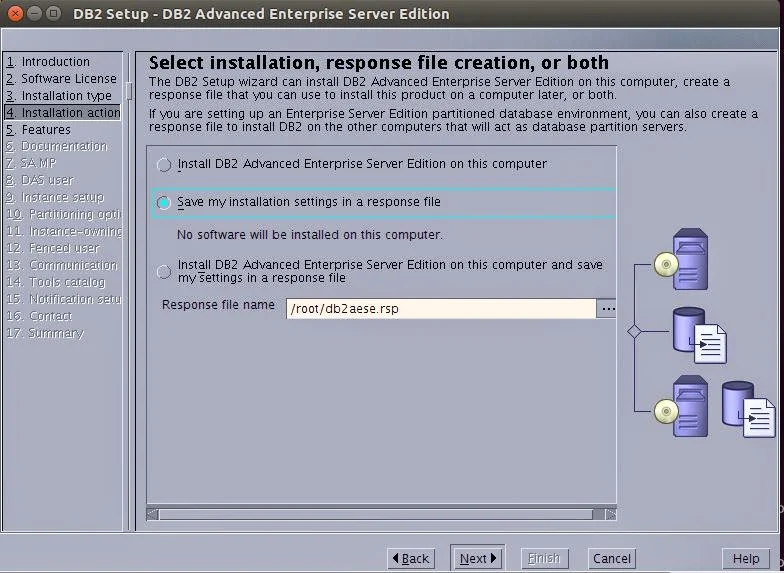Click step 13 Communication

tap(62, 265)
